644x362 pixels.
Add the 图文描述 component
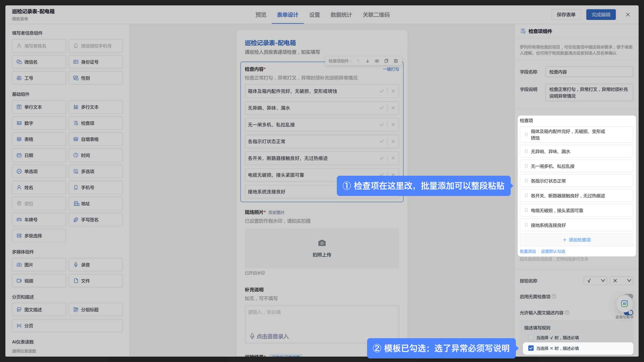39,310
